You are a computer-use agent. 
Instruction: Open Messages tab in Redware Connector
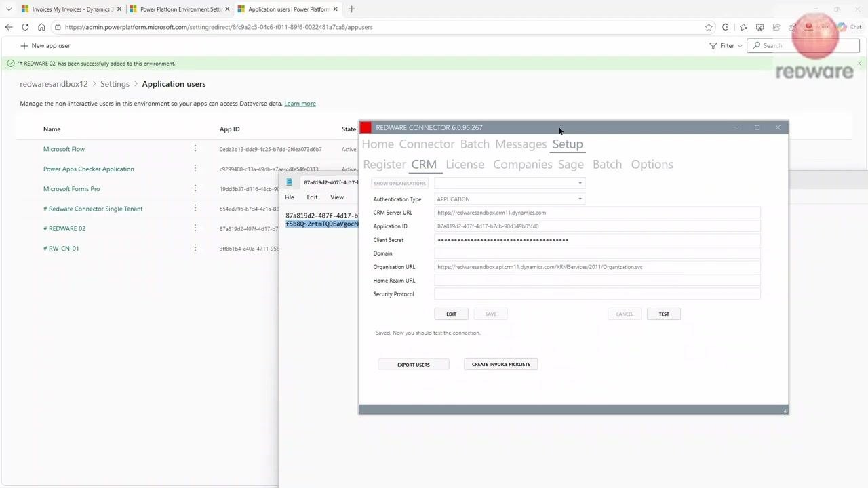tap(521, 144)
